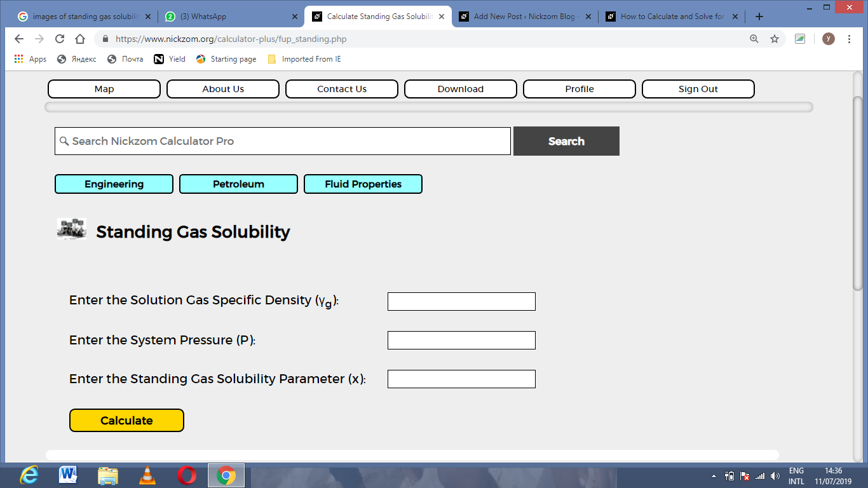Open Opera browser from taskbar
Screen dimensions: 868x488
click(187, 475)
